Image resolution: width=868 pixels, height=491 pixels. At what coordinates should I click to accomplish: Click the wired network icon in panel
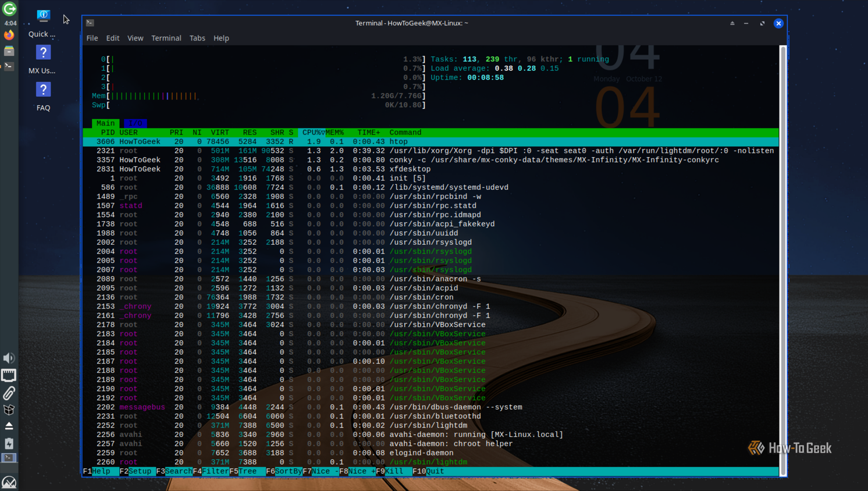pyautogui.click(x=9, y=376)
